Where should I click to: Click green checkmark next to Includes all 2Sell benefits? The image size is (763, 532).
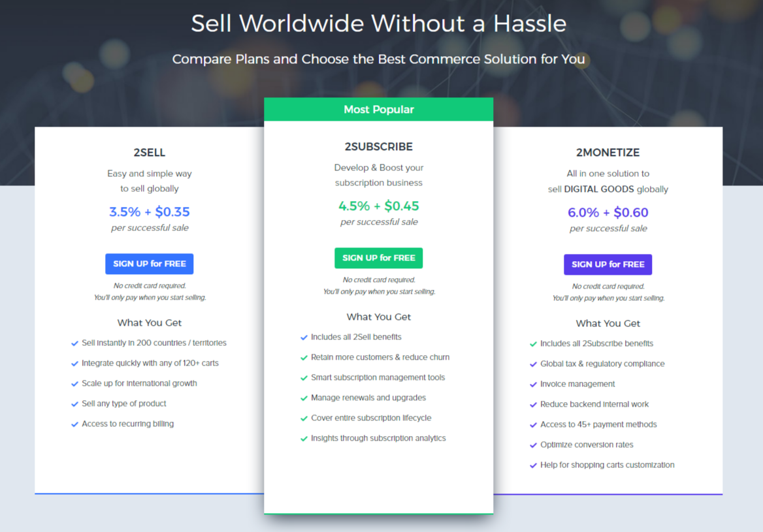(x=304, y=337)
